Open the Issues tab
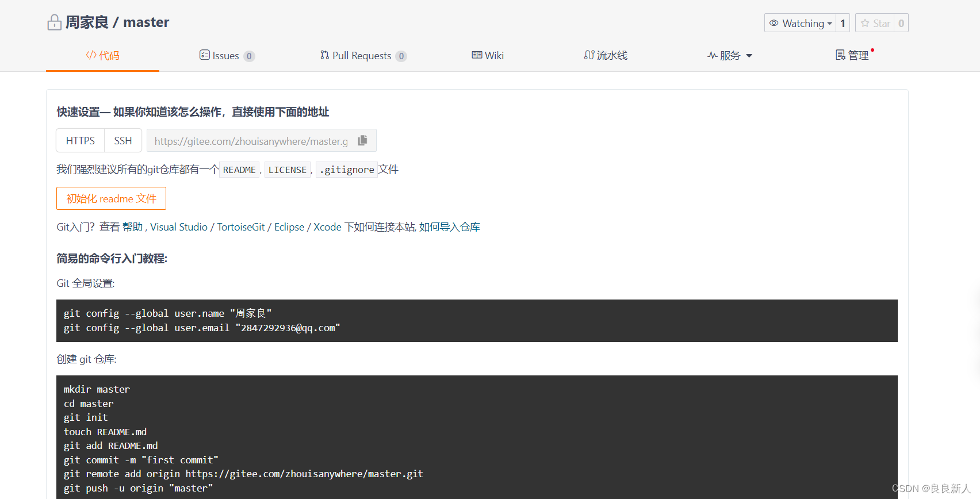Viewport: 980px width, 499px height. [227, 56]
